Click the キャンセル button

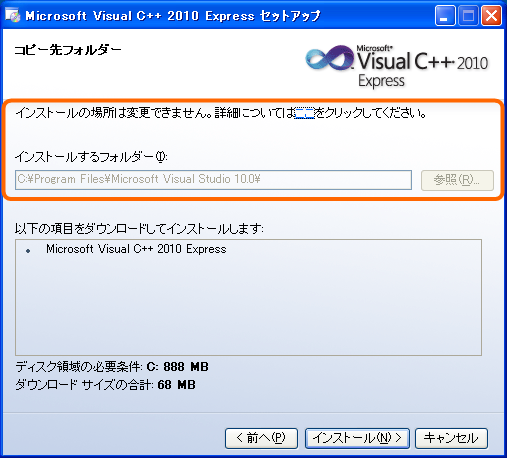pyautogui.click(x=451, y=438)
